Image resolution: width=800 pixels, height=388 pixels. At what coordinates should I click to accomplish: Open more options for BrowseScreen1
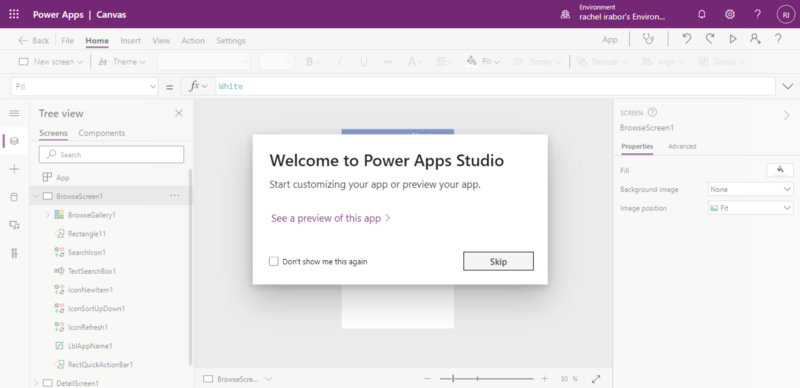pos(174,196)
